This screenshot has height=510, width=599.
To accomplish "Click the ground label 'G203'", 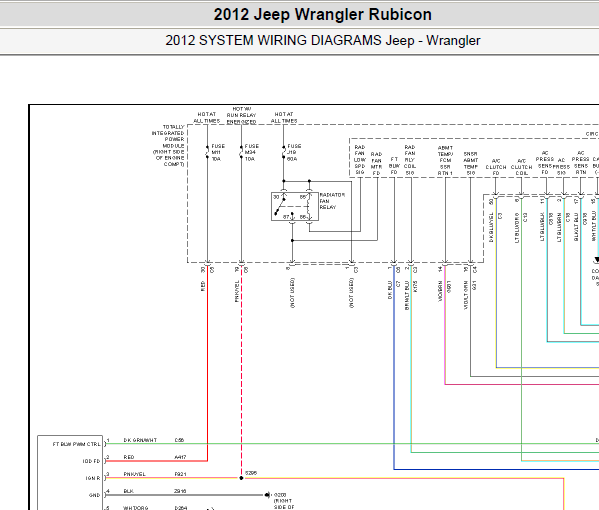I will (x=280, y=495).
